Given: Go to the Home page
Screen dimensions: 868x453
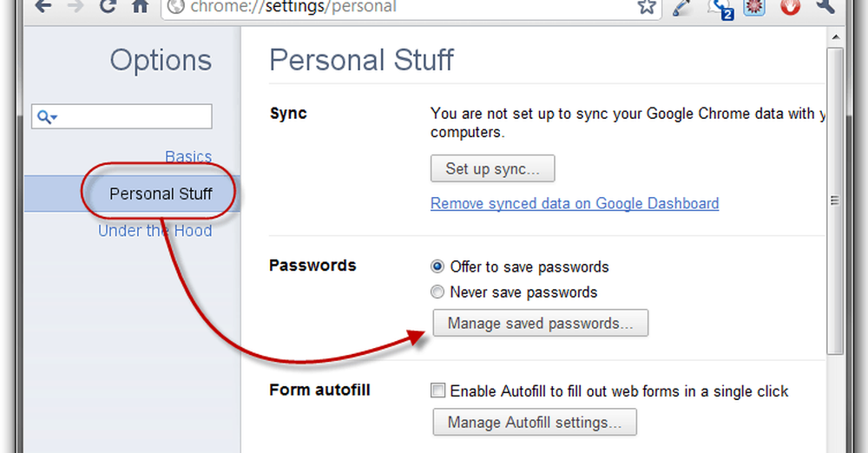Looking at the screenshot, I should 140,7.
